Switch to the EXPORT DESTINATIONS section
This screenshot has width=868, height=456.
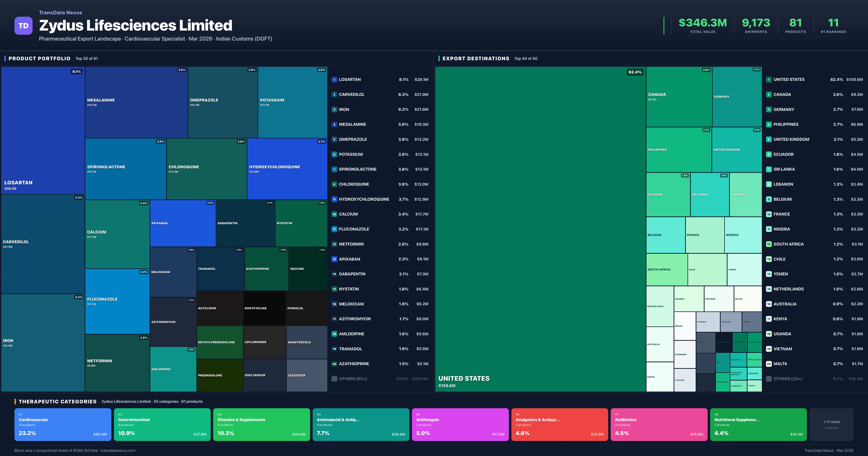pyautogui.click(x=476, y=58)
